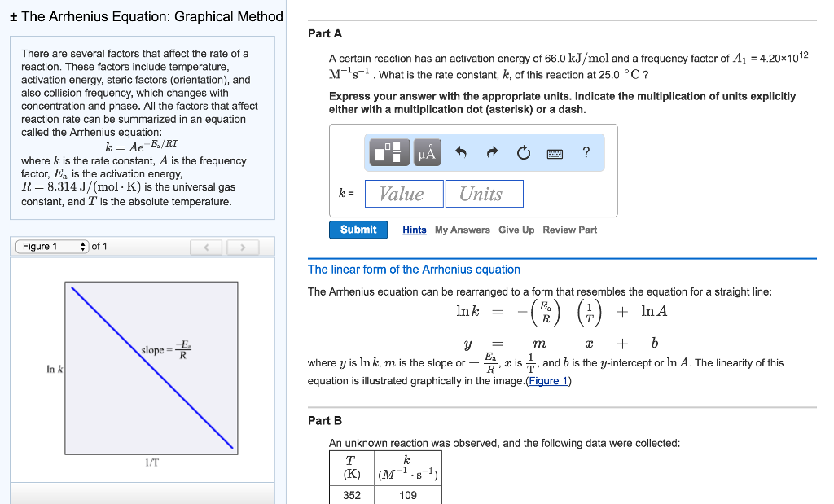The height and width of the screenshot is (504, 834).
Task: Select 'The linear form of the Arrhenius equation' heading
Action: point(414,270)
